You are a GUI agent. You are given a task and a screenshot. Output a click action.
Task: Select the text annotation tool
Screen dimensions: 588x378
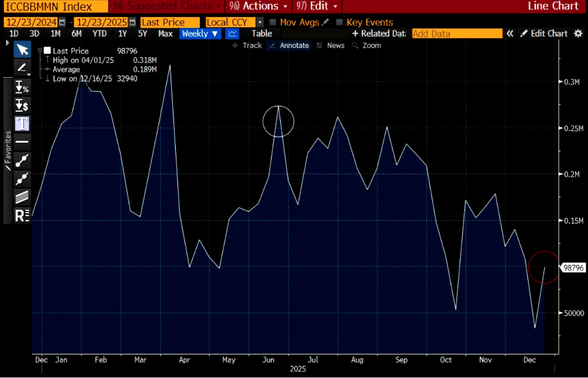point(22,123)
